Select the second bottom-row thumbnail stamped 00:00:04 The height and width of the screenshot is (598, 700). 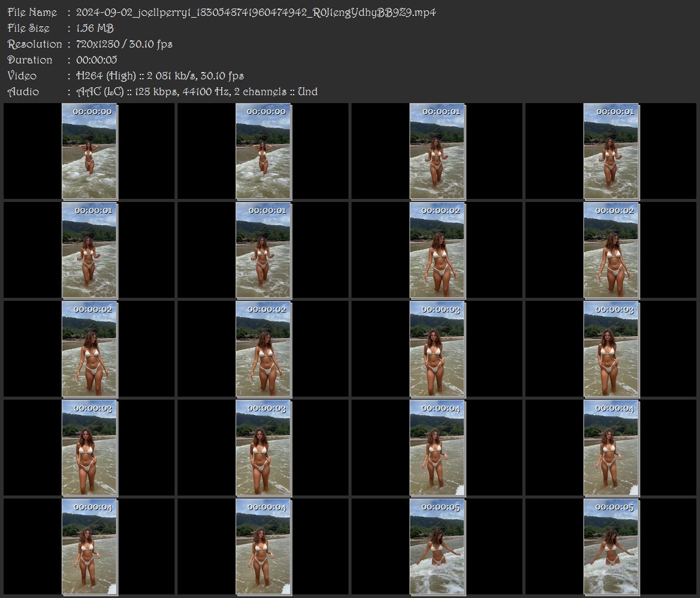pos(264,547)
